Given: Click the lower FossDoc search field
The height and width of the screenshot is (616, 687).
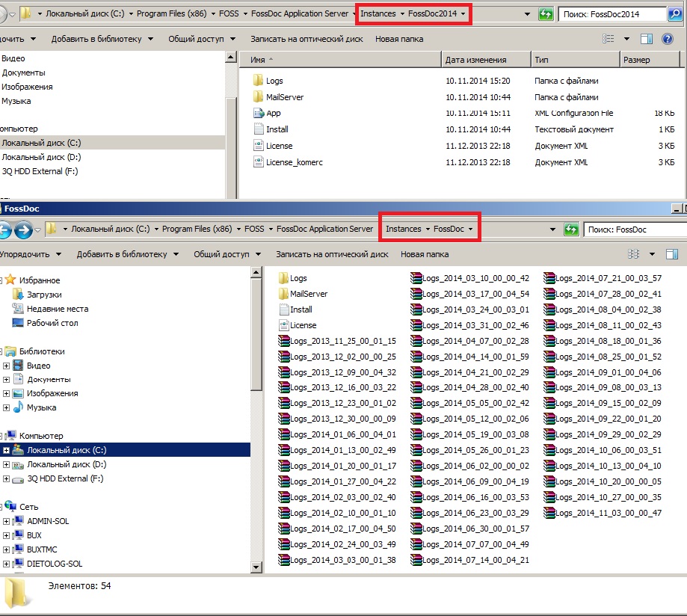Looking at the screenshot, I should tap(635, 230).
